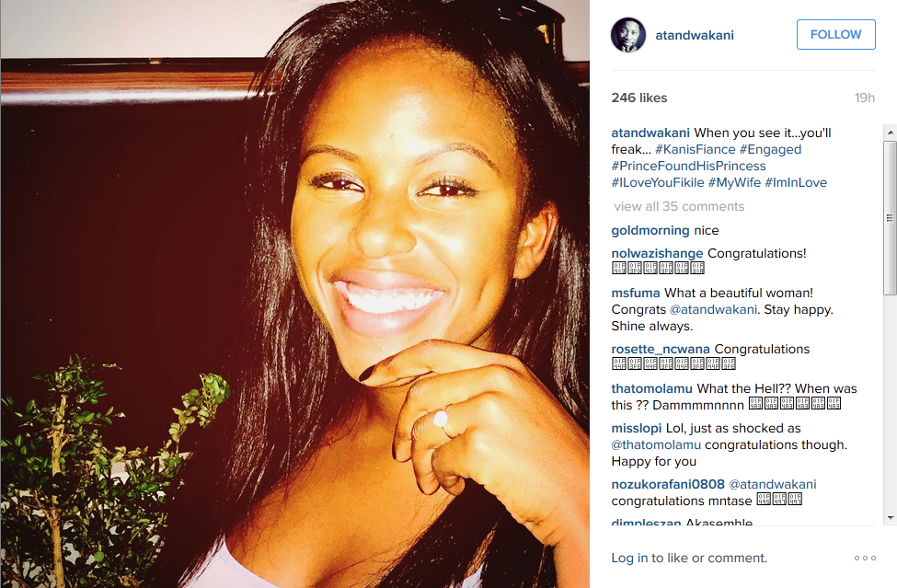Click the scrollbar up arrow
897x588 pixels.
[891, 133]
